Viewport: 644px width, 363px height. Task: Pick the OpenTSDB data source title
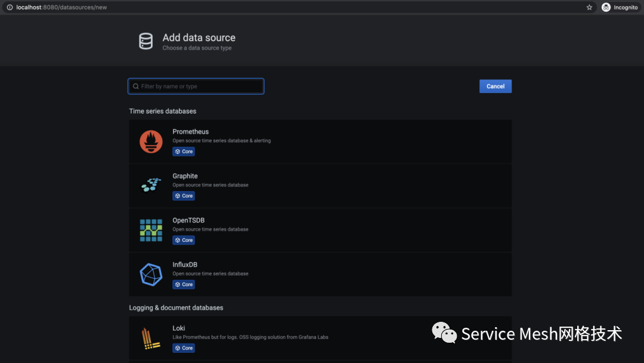188,220
